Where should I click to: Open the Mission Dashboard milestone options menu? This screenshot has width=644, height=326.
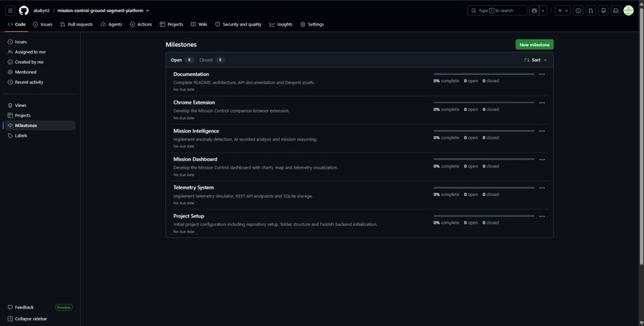click(542, 160)
